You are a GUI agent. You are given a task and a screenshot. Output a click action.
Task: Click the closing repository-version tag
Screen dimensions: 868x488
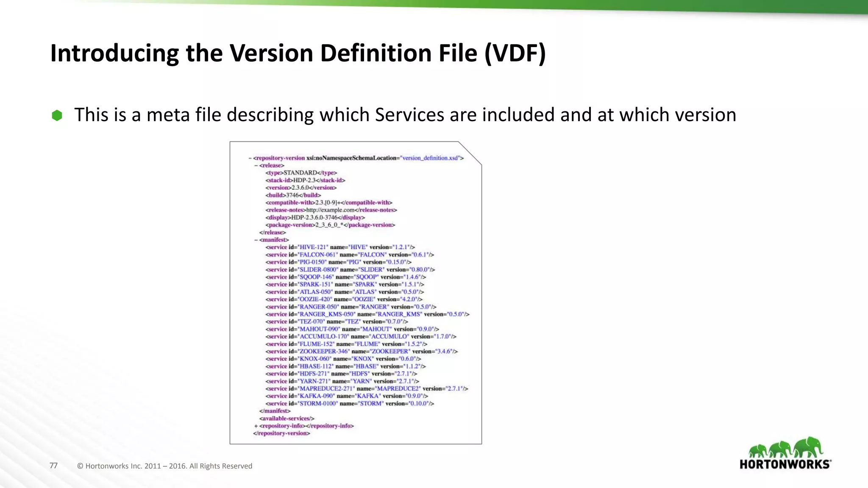281,433
